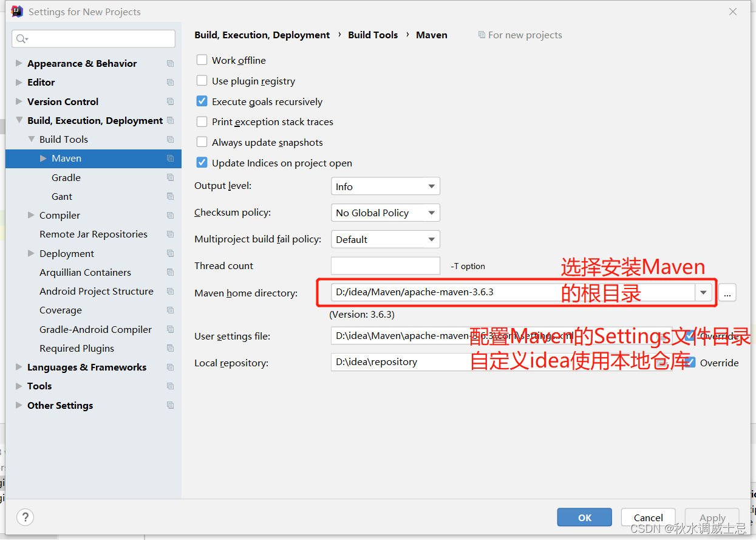
Task: Click project-level icon beside Tools
Action: click(170, 386)
